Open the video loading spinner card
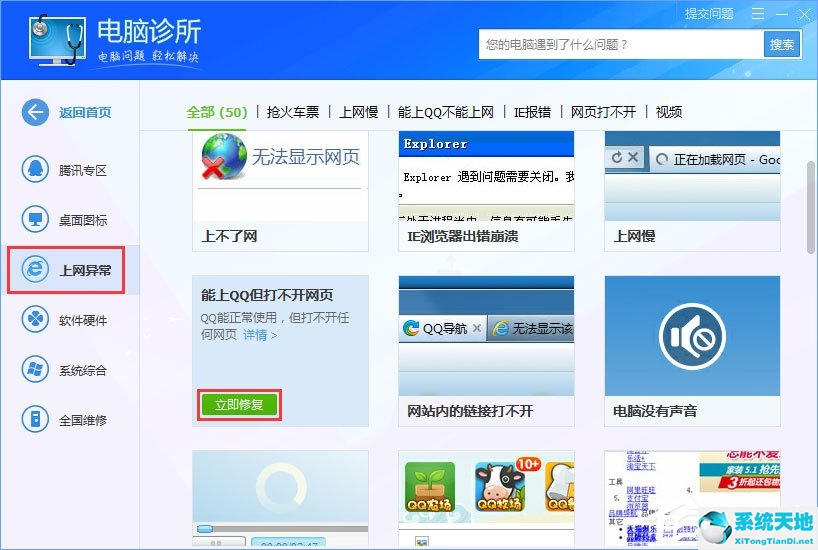The image size is (818, 550). (280, 498)
